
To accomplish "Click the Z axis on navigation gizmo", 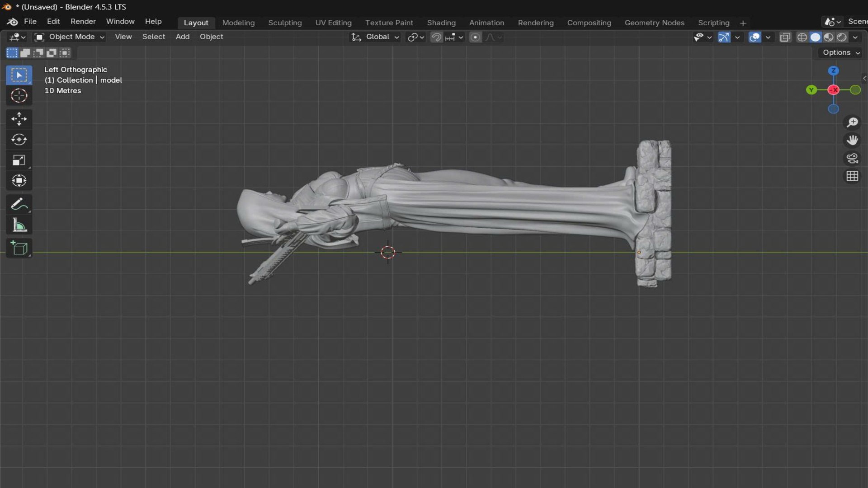I will 833,71.
